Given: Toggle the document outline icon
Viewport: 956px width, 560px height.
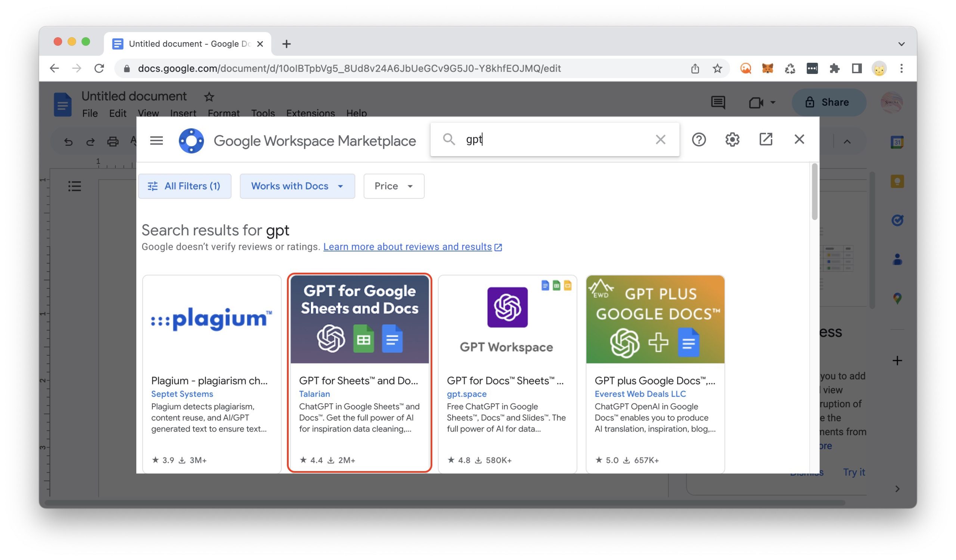Looking at the screenshot, I should (x=74, y=186).
